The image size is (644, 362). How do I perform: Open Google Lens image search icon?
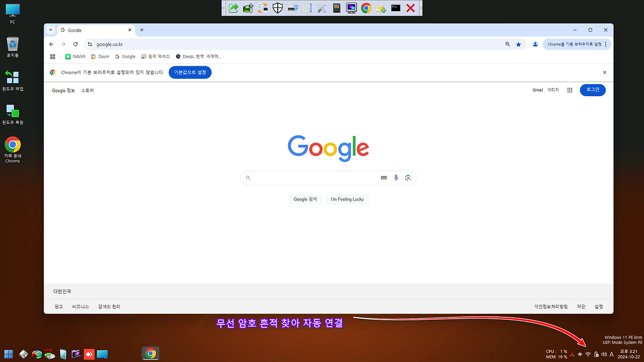point(408,177)
